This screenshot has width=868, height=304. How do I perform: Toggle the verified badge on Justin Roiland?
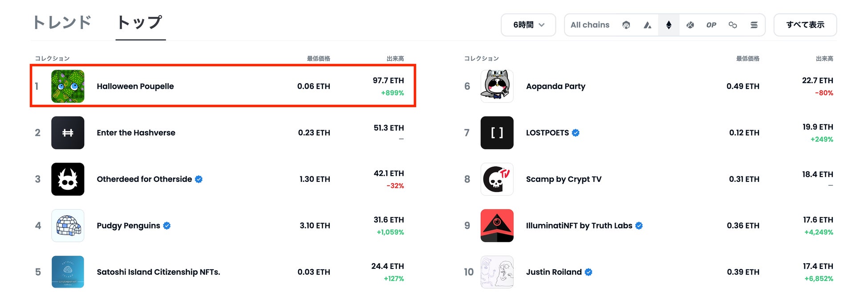[x=588, y=272]
